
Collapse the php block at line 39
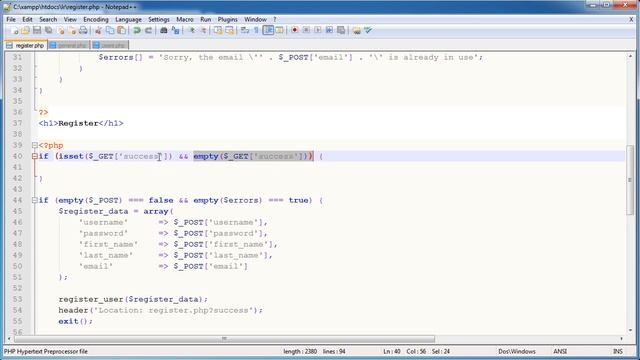[35, 145]
